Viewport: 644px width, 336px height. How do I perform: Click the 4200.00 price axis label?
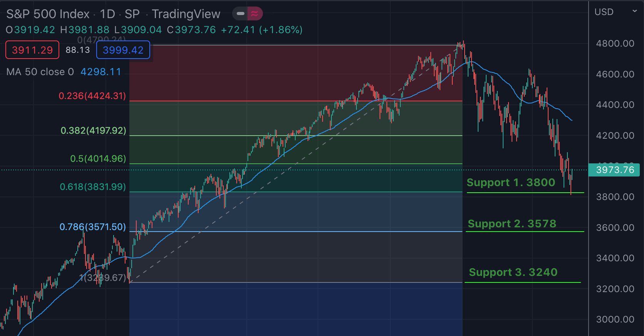pyautogui.click(x=615, y=136)
